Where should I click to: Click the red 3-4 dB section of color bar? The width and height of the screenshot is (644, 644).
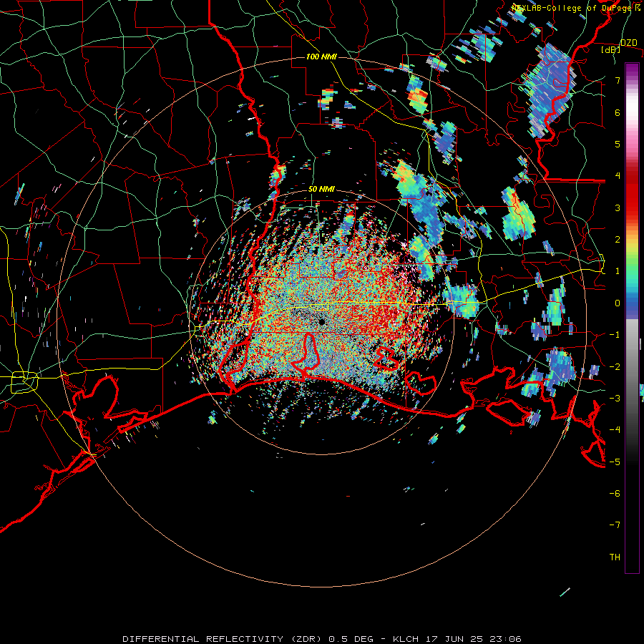tap(632, 192)
